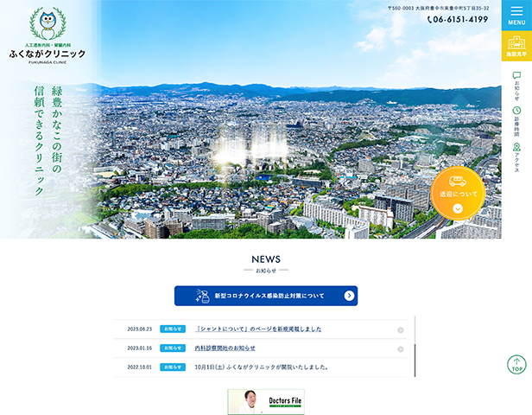The height and width of the screenshot is (415, 532).
Task: Open the 送迎について orange button label
Action: click(x=459, y=194)
